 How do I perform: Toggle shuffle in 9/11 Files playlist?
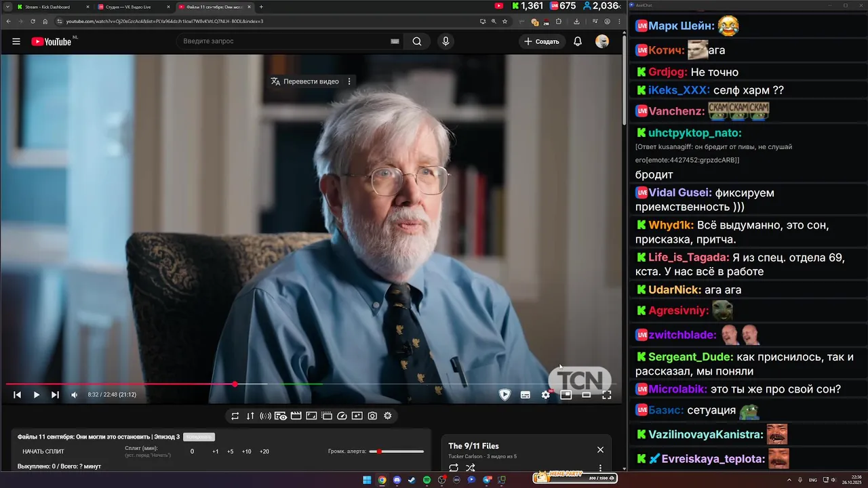pos(471,468)
